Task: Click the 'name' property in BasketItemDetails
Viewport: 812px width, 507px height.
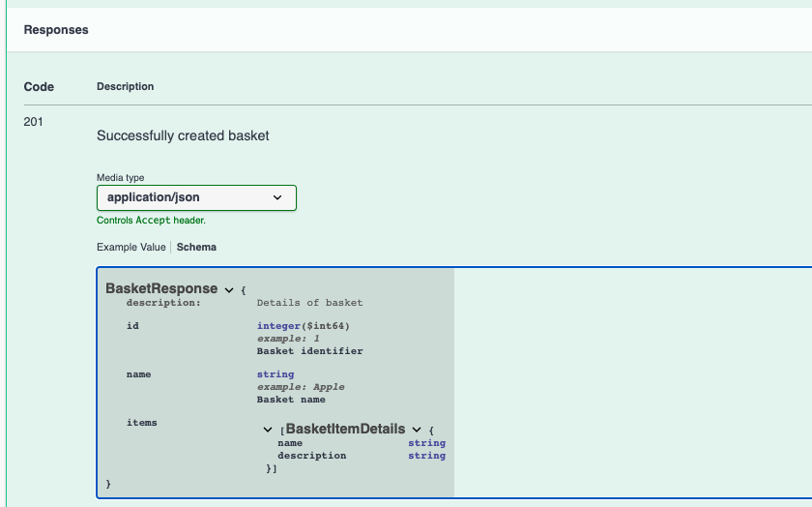Action: pos(290,443)
